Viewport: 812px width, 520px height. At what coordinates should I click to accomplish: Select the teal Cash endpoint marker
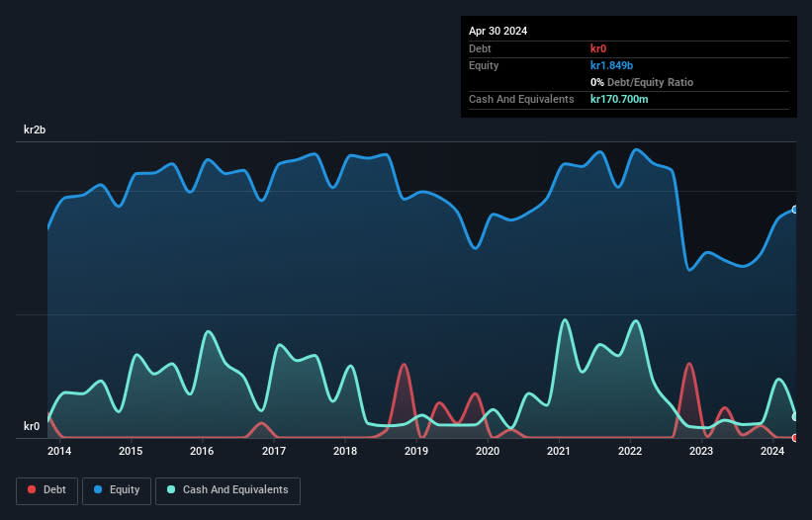pos(795,417)
